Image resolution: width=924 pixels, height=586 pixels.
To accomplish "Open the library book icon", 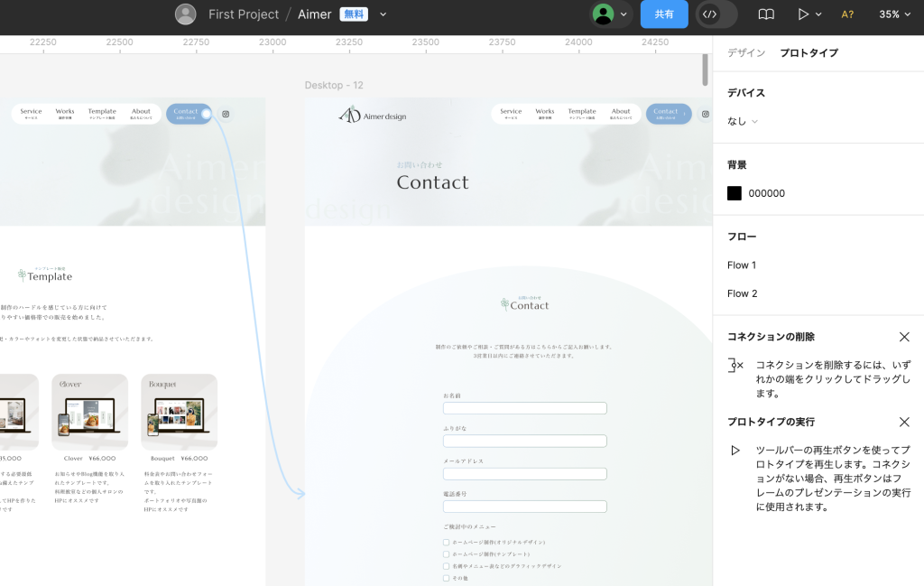I will pos(766,14).
